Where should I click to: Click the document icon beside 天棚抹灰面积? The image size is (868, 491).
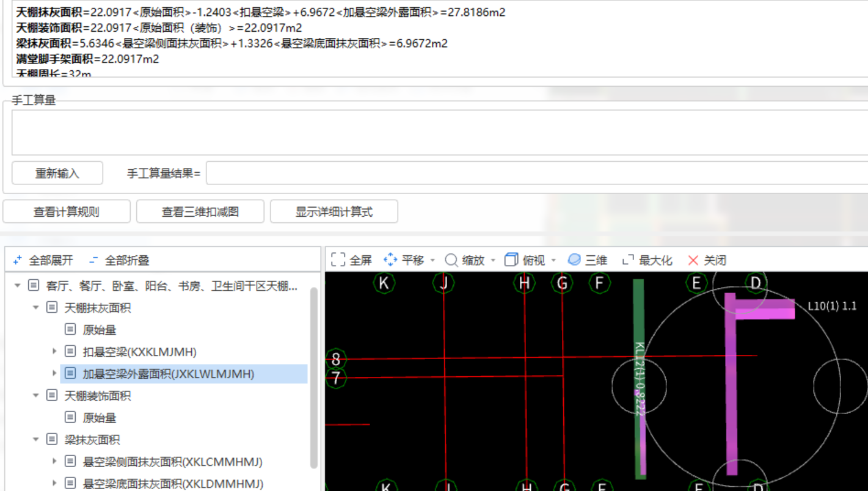tap(53, 308)
